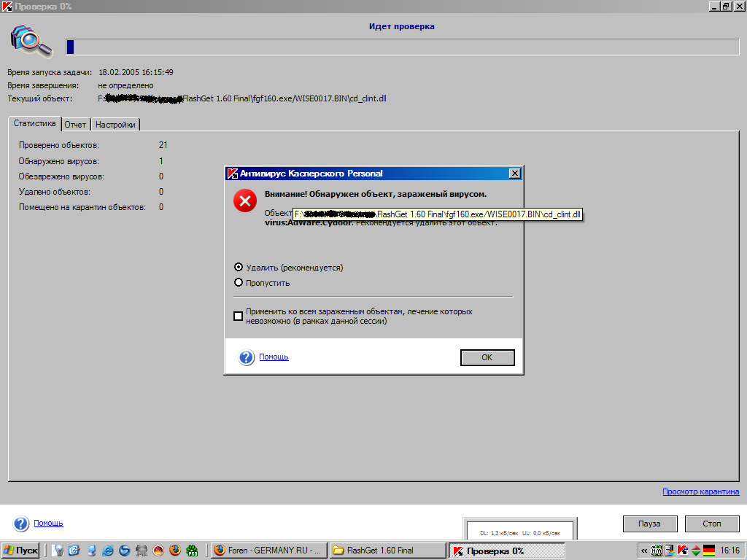This screenshot has width=747, height=560.
Task: Click the red round quick launch icon
Action: click(x=158, y=551)
